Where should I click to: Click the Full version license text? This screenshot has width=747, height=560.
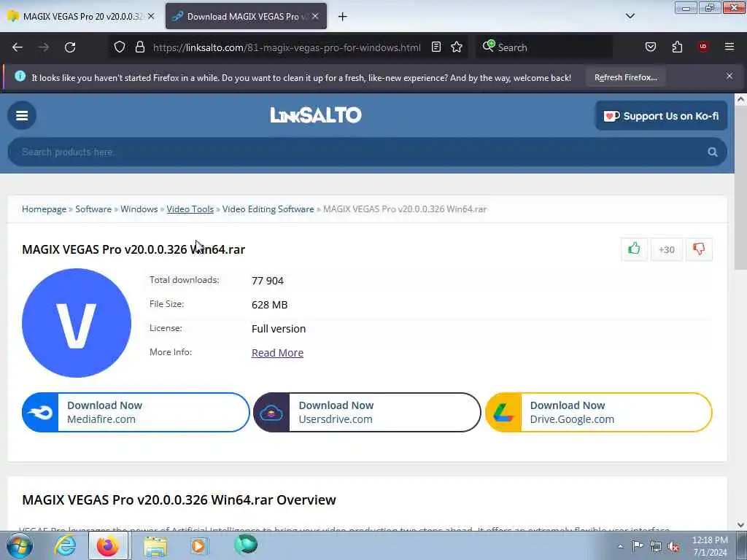tap(279, 329)
